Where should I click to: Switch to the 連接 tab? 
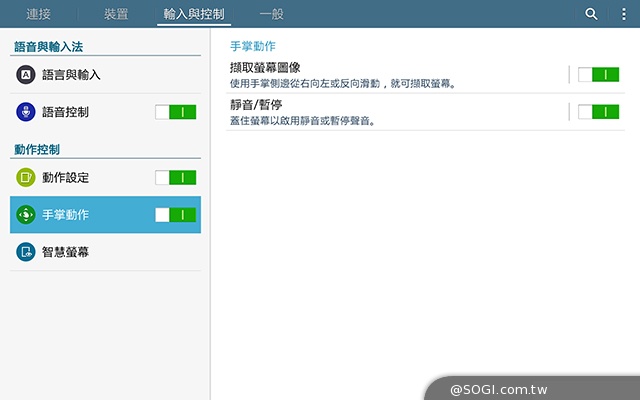(x=40, y=14)
